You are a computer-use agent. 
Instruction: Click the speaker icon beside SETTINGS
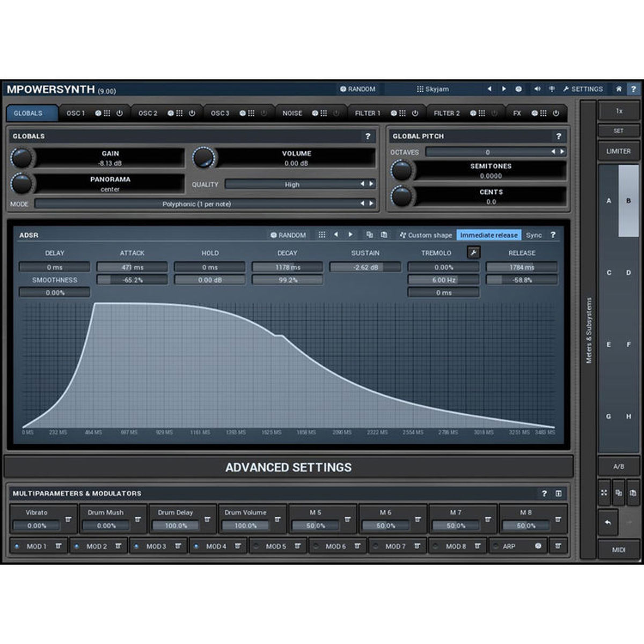tap(537, 89)
